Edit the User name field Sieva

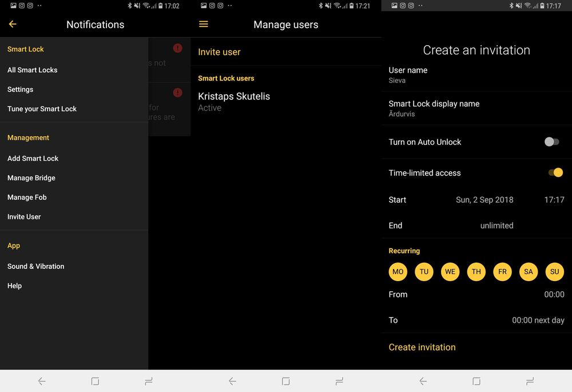[476, 75]
